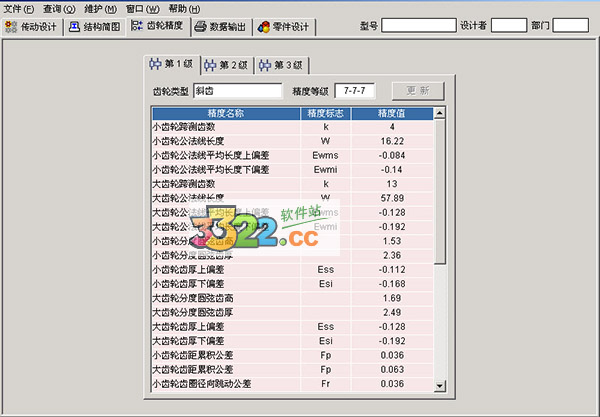This screenshot has width=600, height=417.
Task: Select the 小齿轮齿厚下偏差 row
Action: (x=293, y=284)
